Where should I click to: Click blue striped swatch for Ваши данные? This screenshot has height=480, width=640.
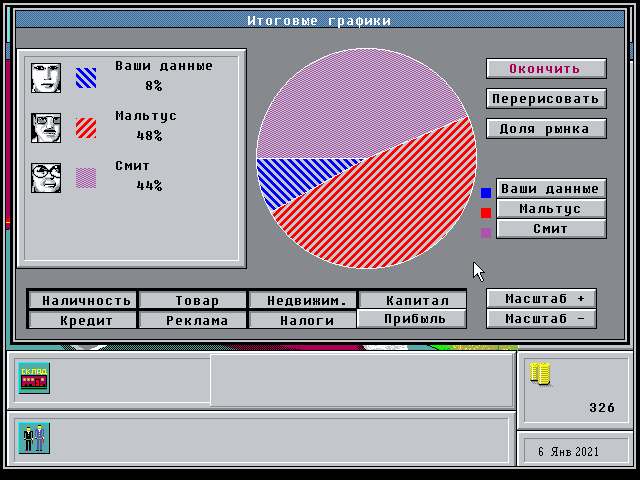point(86,78)
